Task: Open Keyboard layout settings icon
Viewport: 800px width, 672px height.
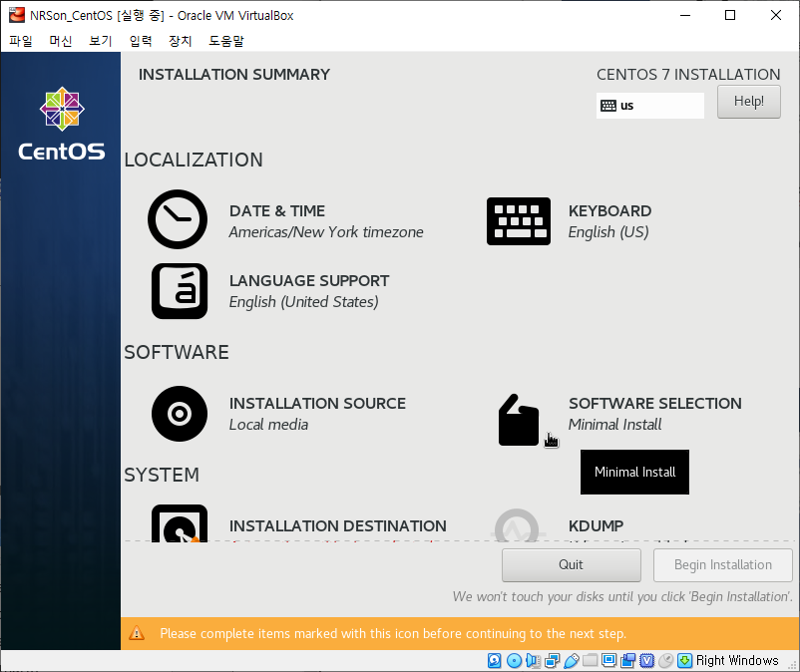Action: (519, 221)
